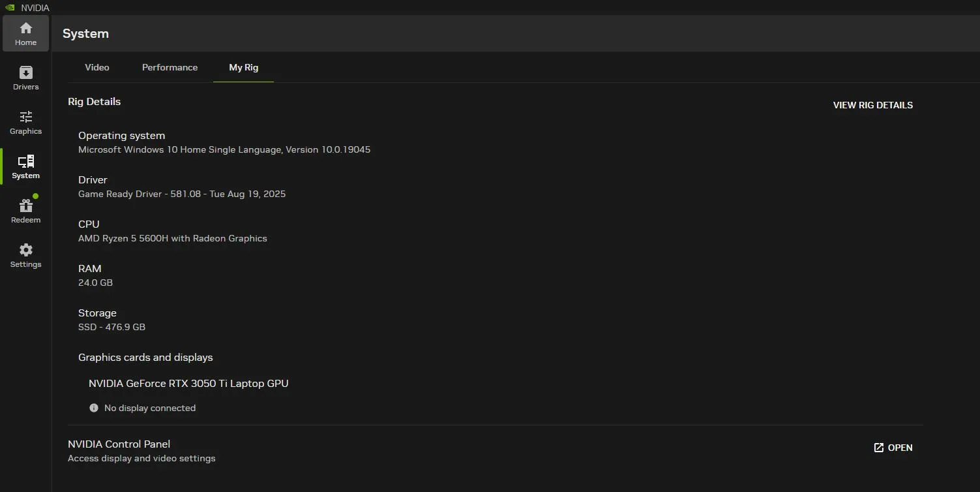980x492 pixels.
Task: Click the Rig Details heading
Action: click(x=94, y=101)
